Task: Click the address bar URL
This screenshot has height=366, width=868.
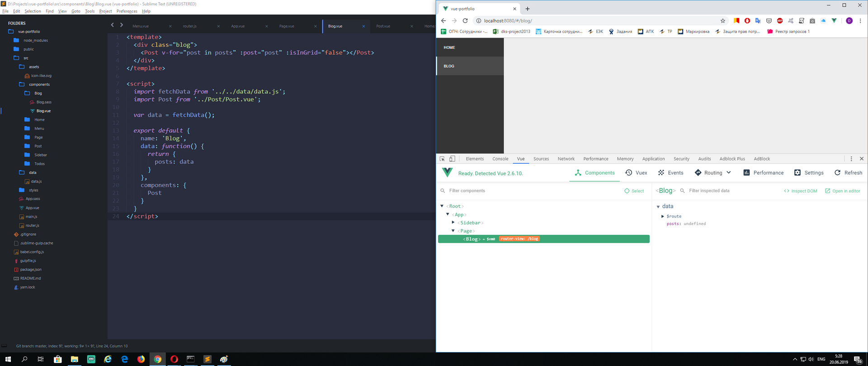Action: (x=508, y=21)
